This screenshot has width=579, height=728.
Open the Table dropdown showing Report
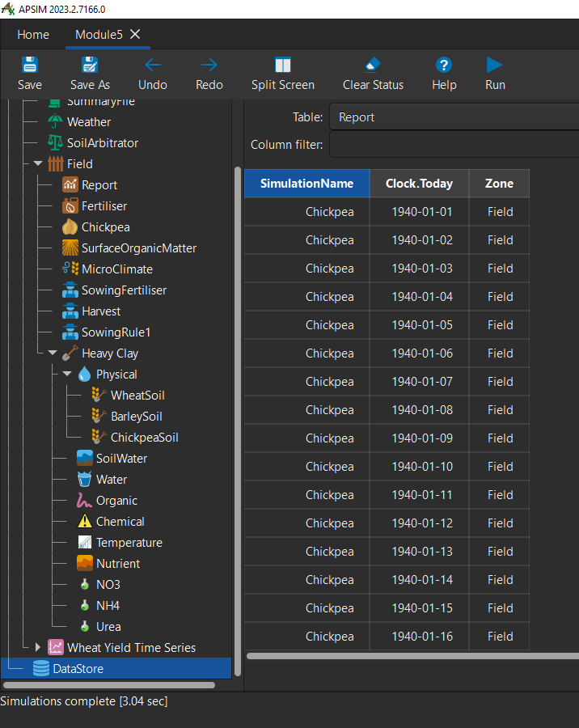454,117
